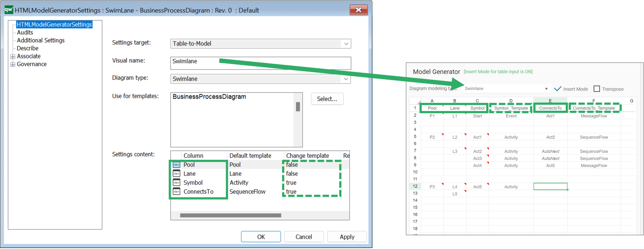644x249 pixels.
Task: Click the Symbol_Template header cell
Action: point(511,108)
